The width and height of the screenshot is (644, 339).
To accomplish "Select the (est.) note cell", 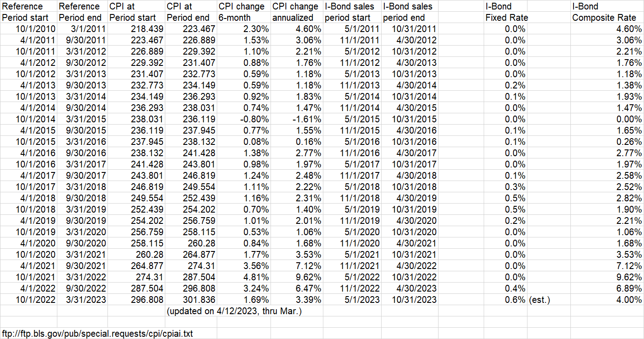I will point(549,300).
